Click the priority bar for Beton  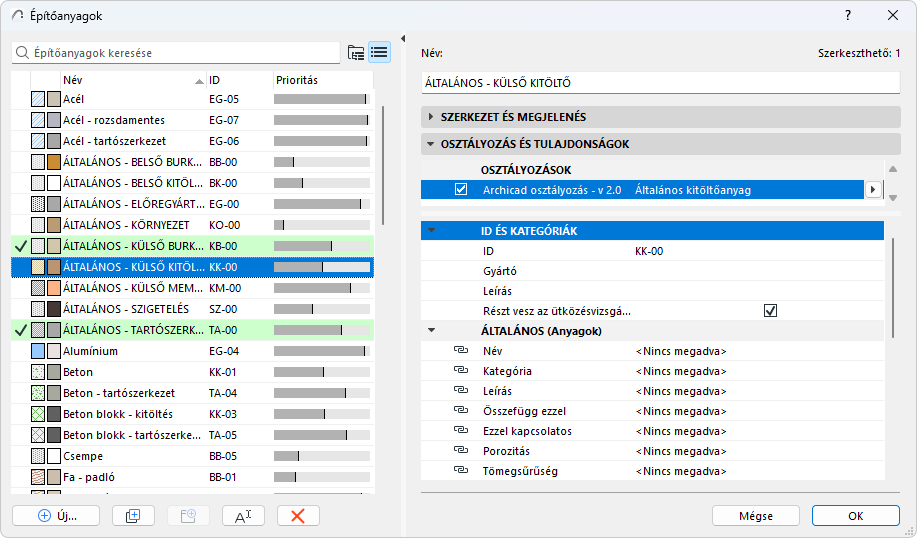[x=320, y=372]
